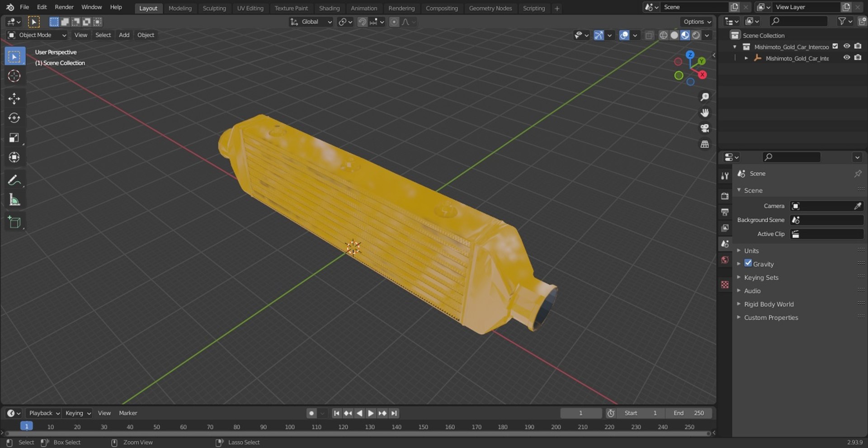Screen dimensions: 868x448
Task: Switch to Geometry Nodes workspace tab
Action: 491,8
